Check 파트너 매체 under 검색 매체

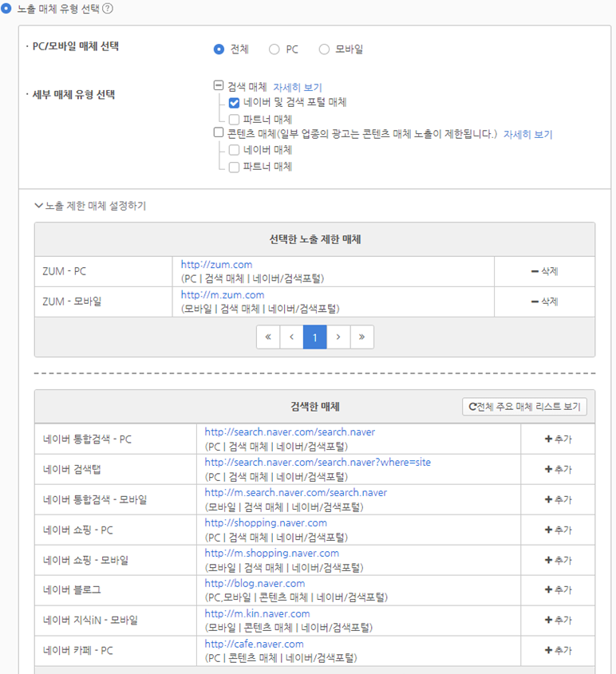(235, 119)
